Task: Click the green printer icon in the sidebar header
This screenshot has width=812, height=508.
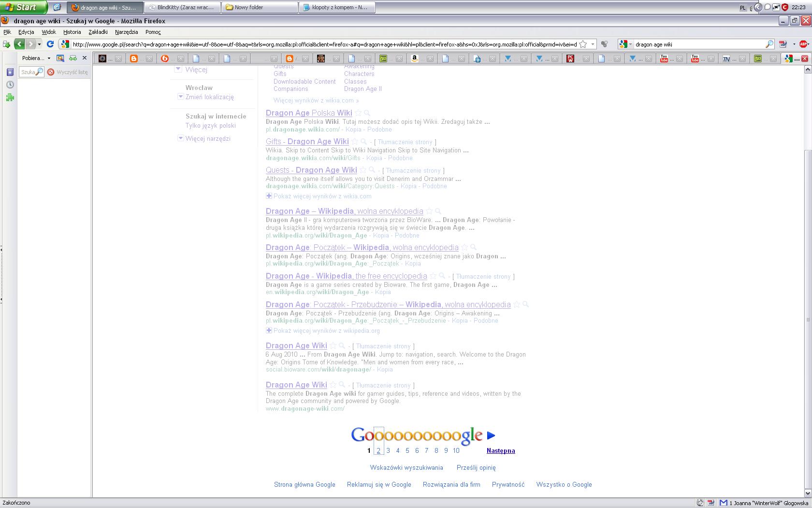Action: click(73, 58)
